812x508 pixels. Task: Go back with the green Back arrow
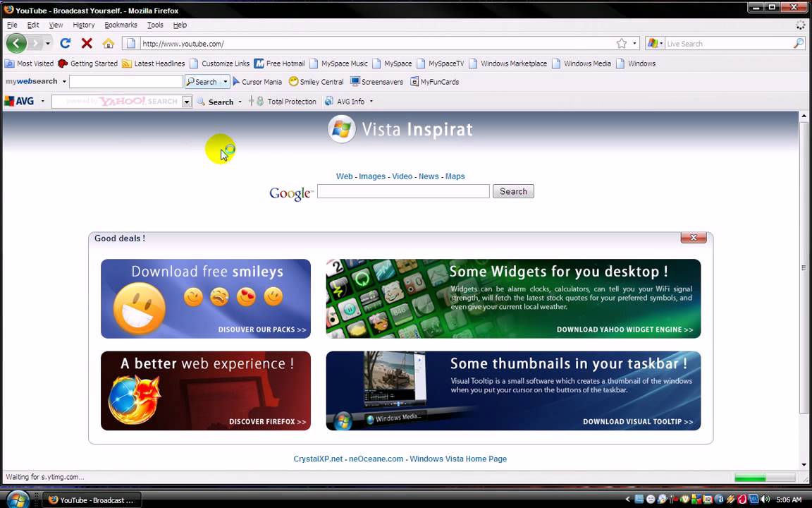[x=16, y=43]
